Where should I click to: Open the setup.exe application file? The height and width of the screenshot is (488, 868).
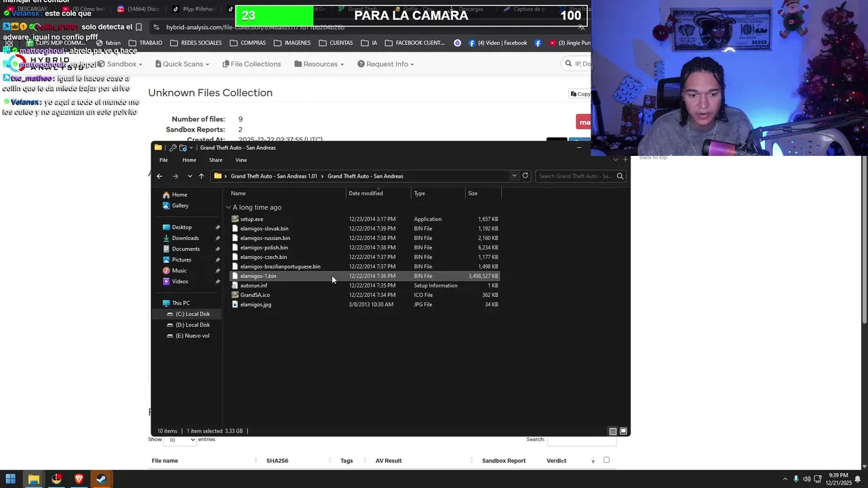coord(365,219)
